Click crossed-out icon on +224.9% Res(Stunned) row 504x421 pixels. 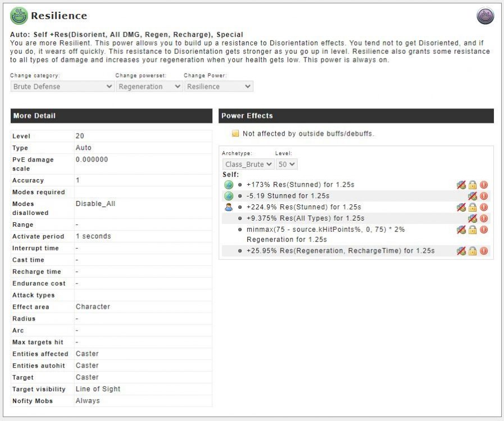(x=461, y=207)
